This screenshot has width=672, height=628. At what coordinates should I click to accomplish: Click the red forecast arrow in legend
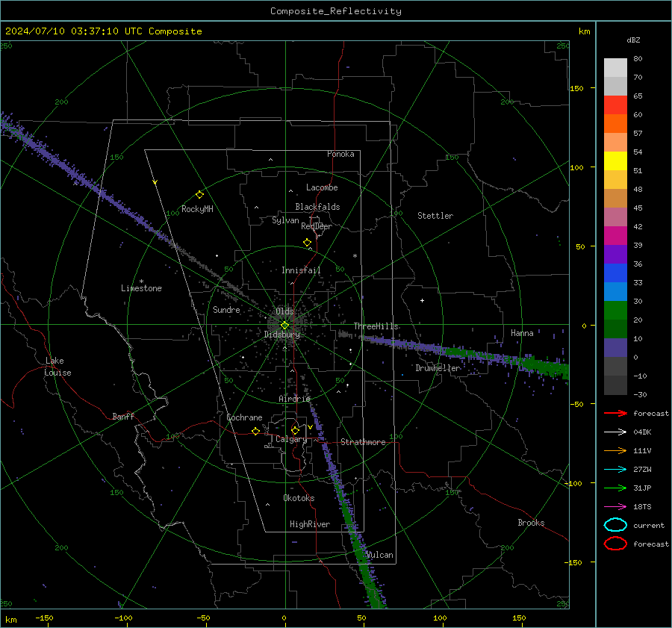click(x=615, y=413)
